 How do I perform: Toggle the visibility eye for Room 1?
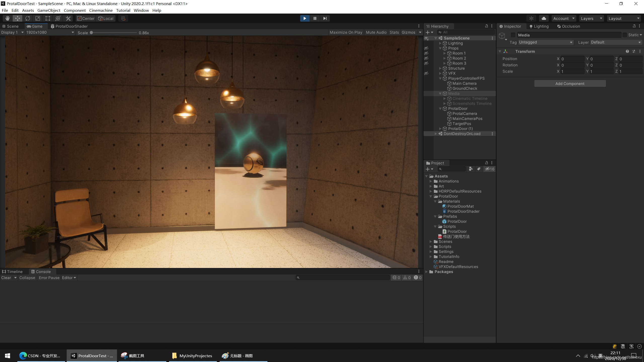[x=426, y=53]
